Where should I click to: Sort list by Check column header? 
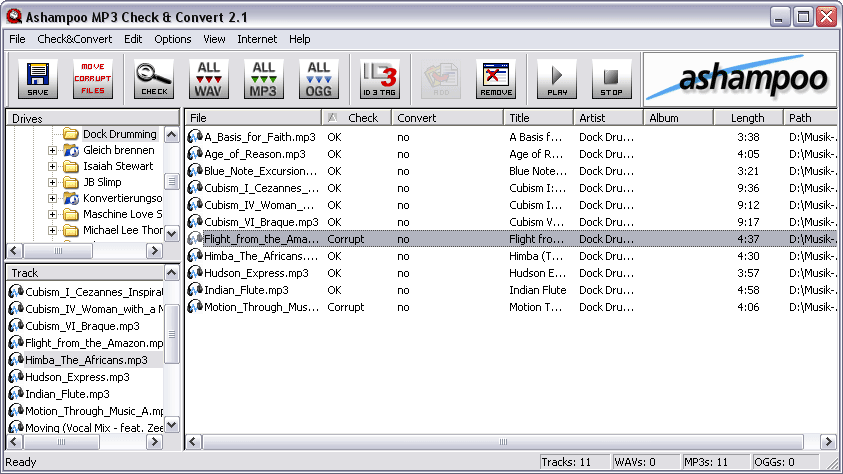356,118
